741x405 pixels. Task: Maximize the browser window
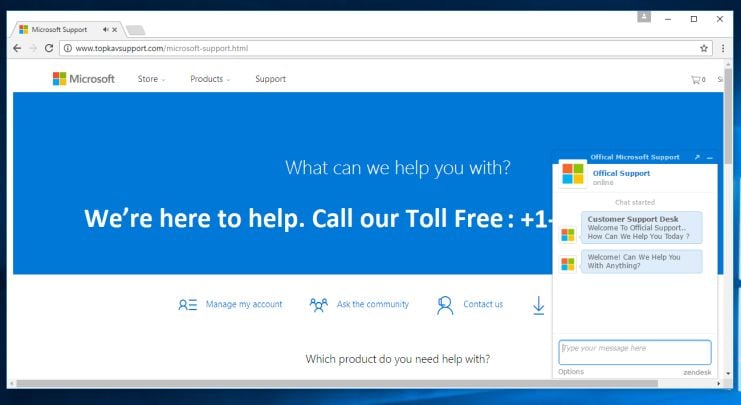(694, 19)
